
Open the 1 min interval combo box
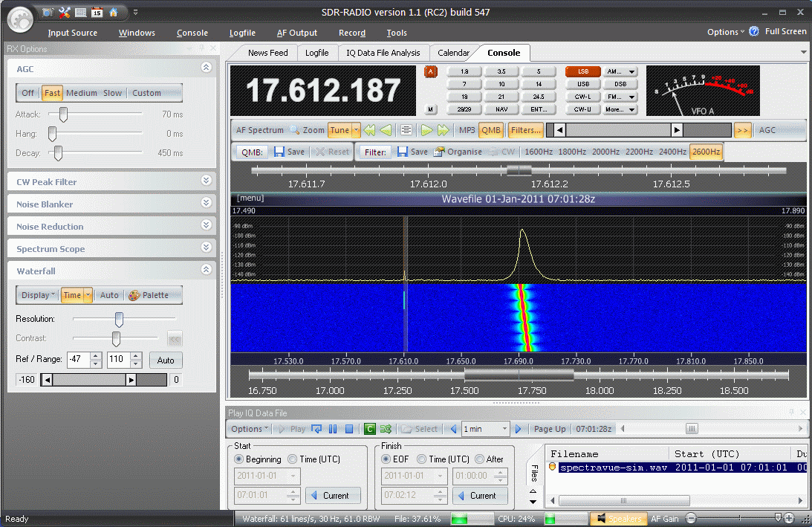pyautogui.click(x=485, y=429)
